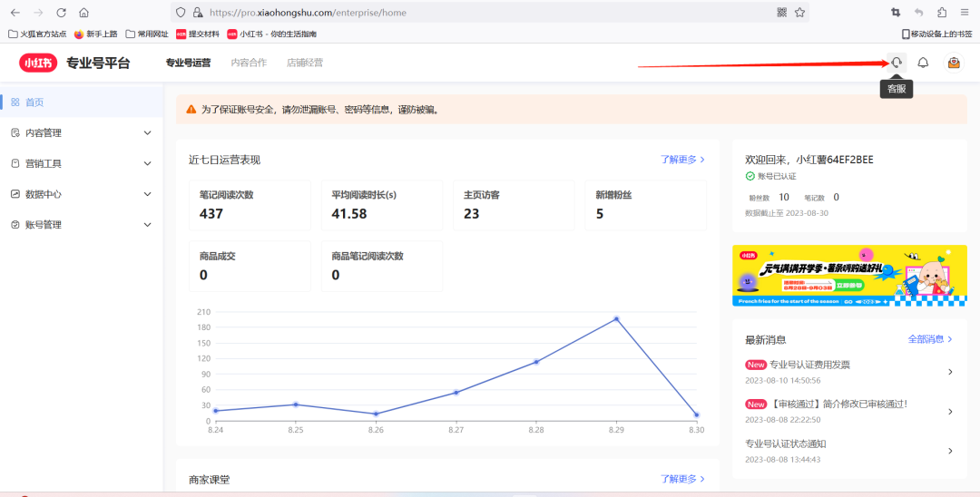This screenshot has height=497, width=980.
Task: Go to browser home via house icon
Action: (83, 13)
